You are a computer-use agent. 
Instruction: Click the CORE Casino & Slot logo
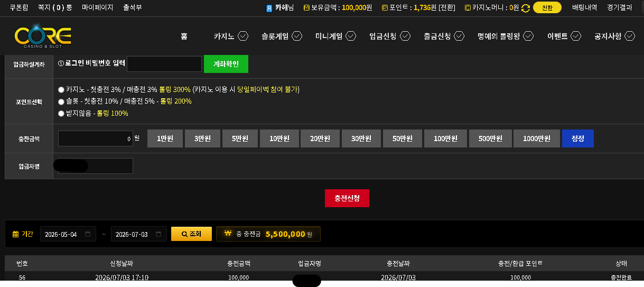(42, 36)
